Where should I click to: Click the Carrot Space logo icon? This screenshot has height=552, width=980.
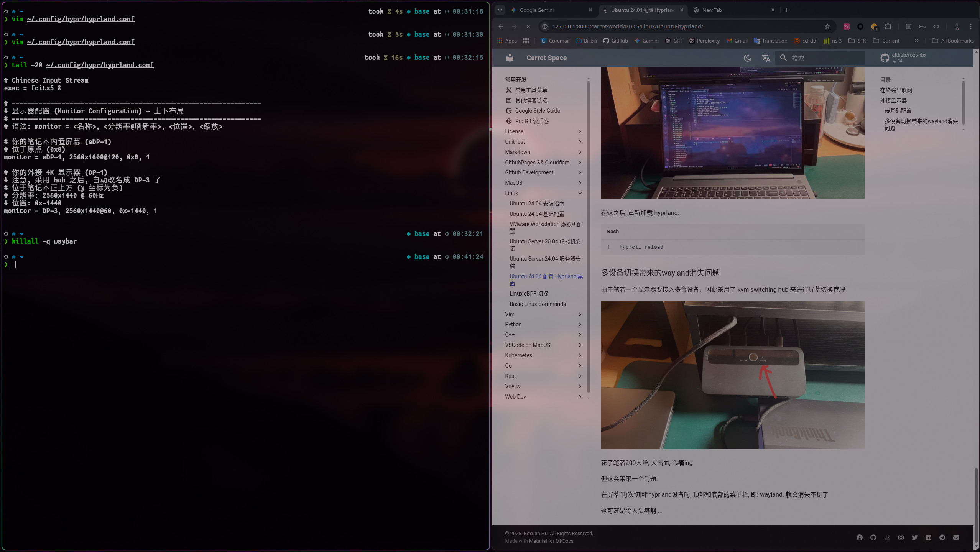coord(510,58)
